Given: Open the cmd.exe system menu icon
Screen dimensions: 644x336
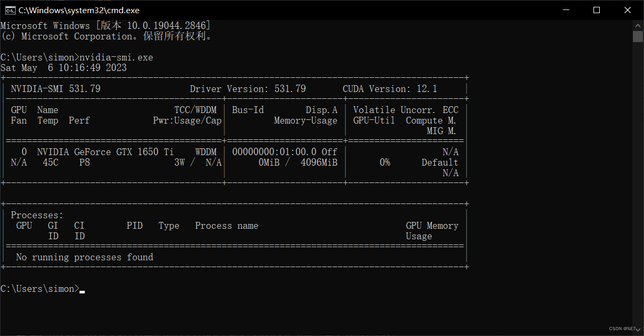Looking at the screenshot, I should [x=10, y=10].
